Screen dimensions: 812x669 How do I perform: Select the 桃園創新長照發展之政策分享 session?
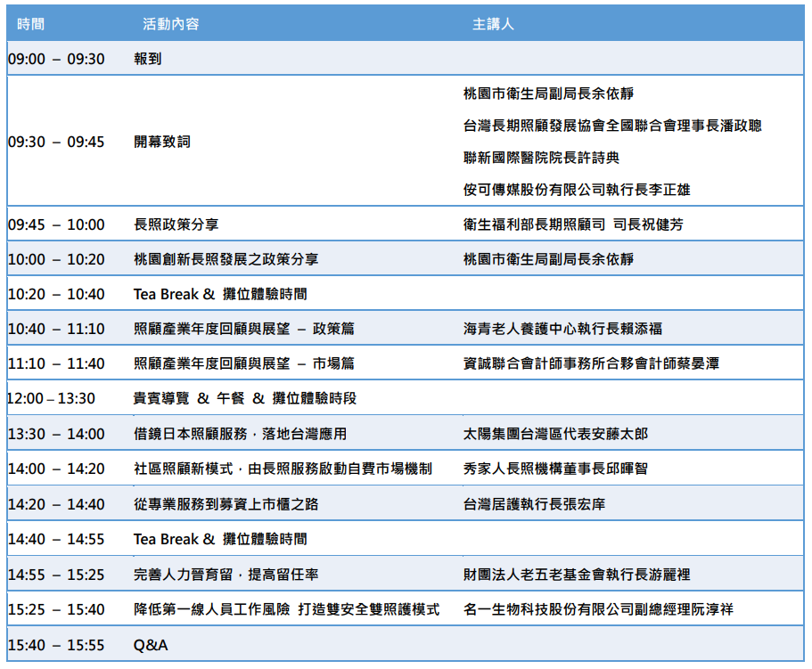point(226,259)
